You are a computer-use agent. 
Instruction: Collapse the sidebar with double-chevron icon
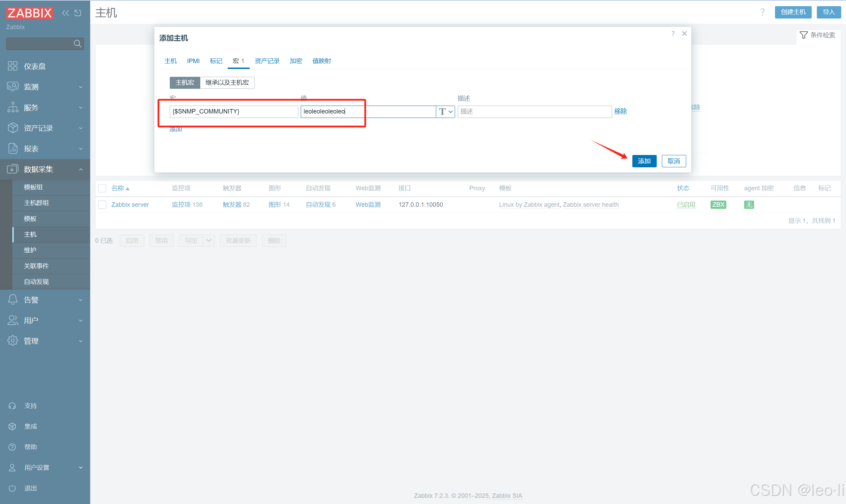pyautogui.click(x=65, y=13)
